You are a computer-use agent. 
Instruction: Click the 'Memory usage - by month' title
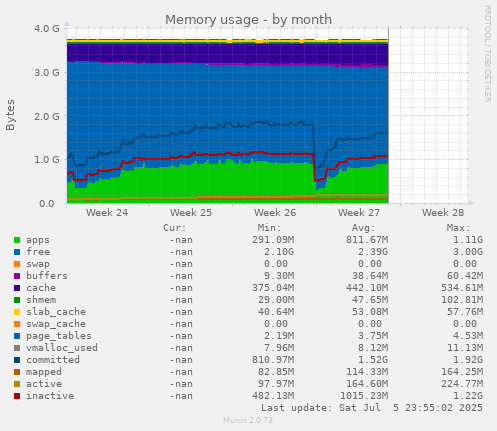[x=248, y=20]
